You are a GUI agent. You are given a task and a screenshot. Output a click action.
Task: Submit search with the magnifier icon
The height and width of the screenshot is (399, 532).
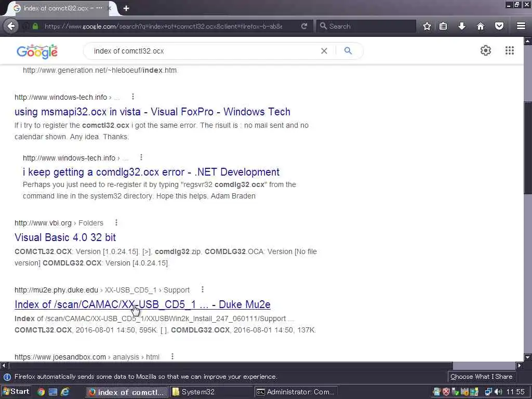(x=348, y=51)
